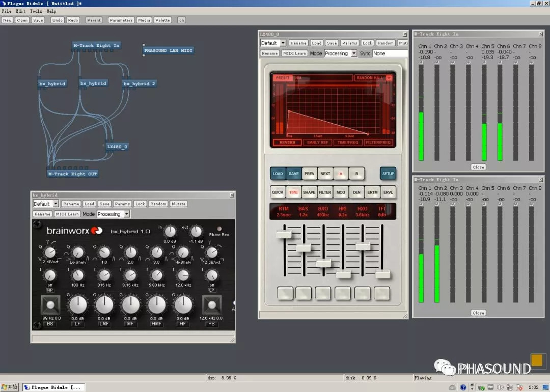Toggle the A preset slot on LX480

coord(341,174)
